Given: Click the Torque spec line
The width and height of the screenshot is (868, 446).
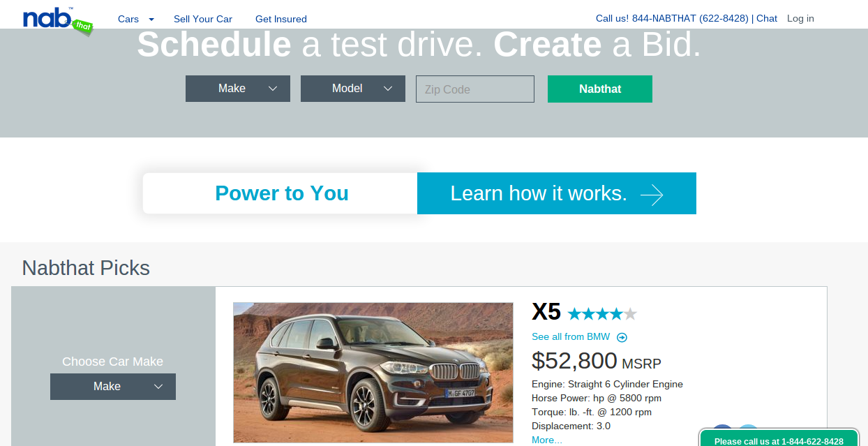Looking at the screenshot, I should pyautogui.click(x=592, y=412).
